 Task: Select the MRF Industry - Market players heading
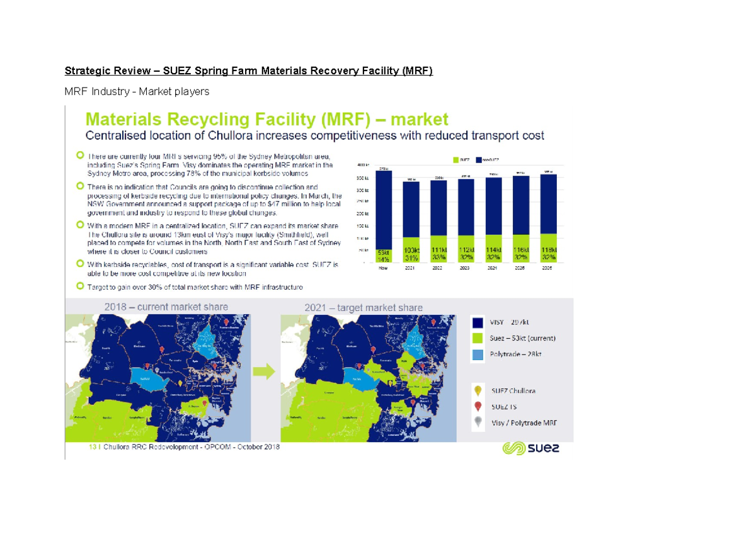[136, 91]
